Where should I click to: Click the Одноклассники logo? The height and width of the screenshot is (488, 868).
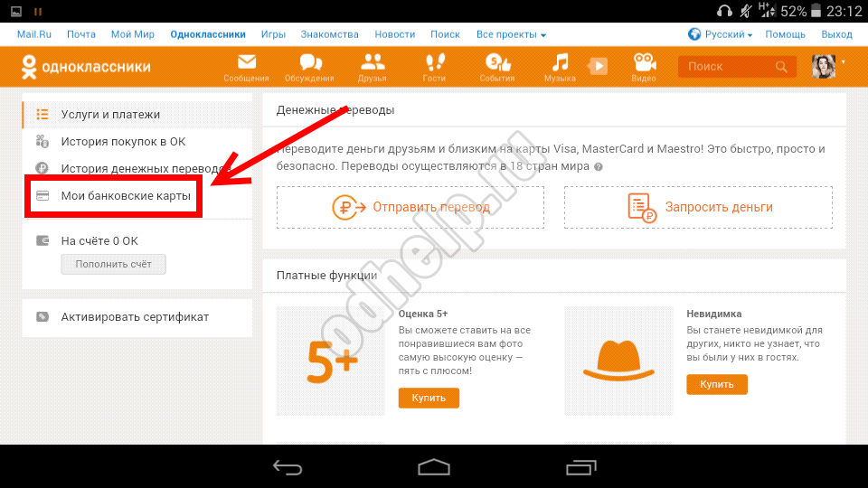[x=86, y=67]
